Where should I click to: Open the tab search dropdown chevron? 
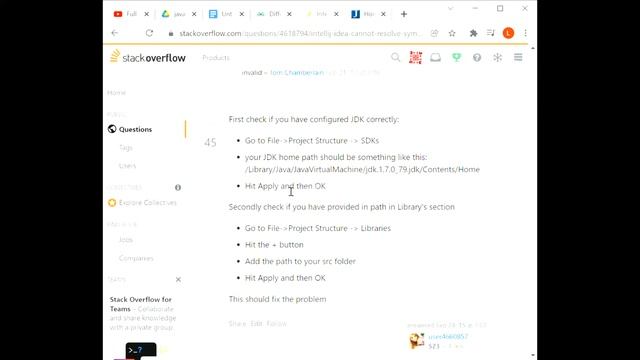(x=450, y=8)
